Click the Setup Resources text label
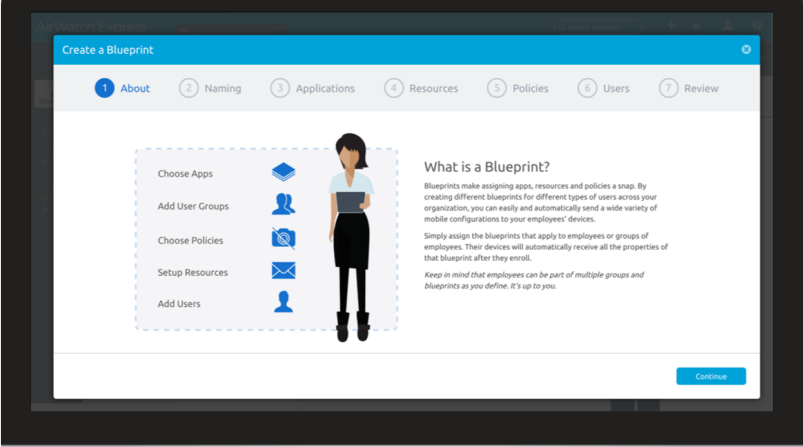The image size is (803, 447). [x=192, y=272]
